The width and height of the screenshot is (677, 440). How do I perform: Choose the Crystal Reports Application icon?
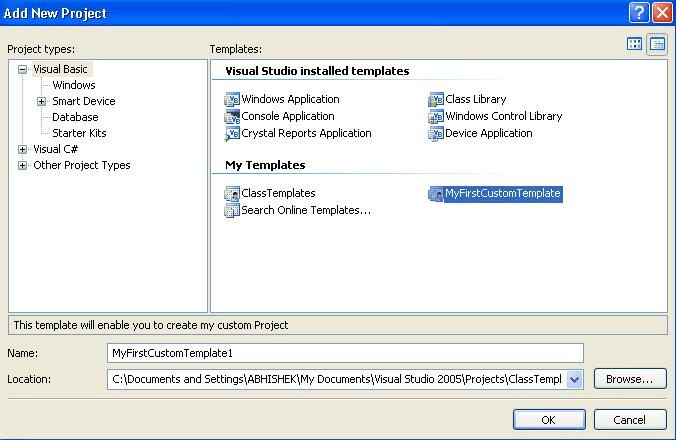[x=233, y=134]
